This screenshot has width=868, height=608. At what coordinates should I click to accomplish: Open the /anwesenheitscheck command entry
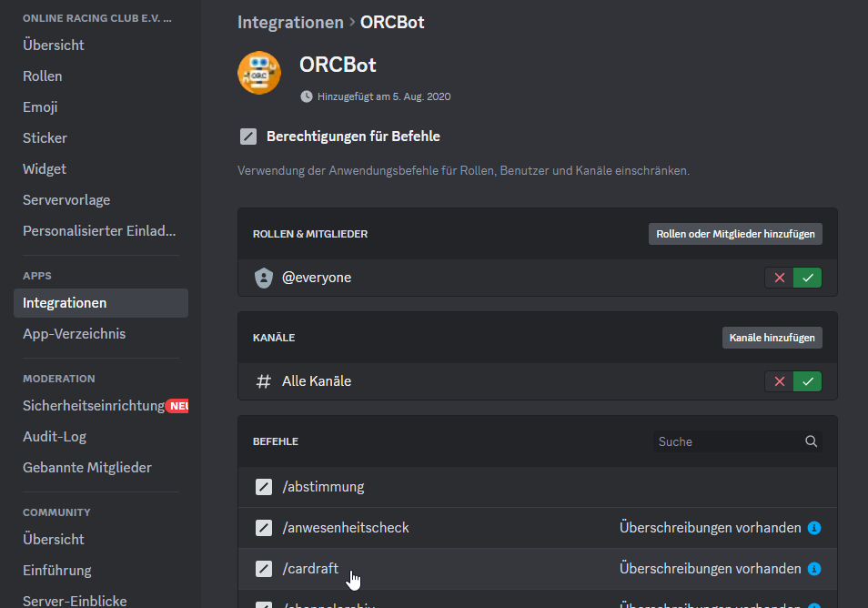(x=346, y=528)
